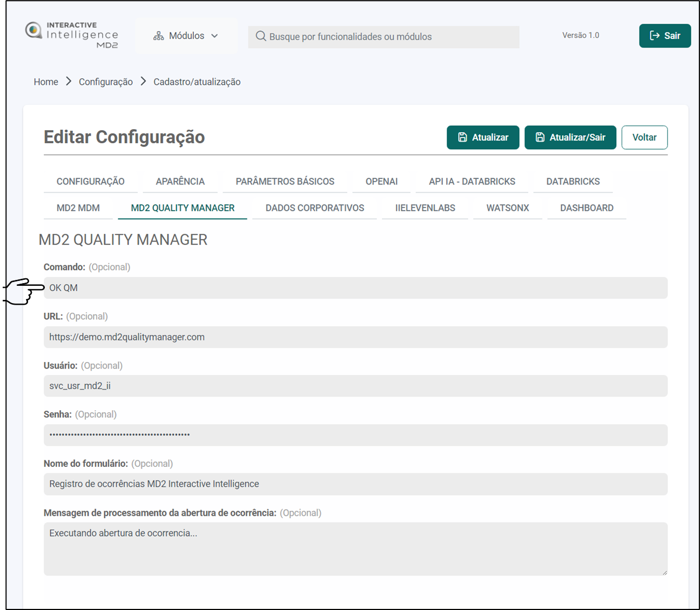The height and width of the screenshot is (610, 700).
Task: Expand the Módulos dropdown chevron
Action: 214,36
